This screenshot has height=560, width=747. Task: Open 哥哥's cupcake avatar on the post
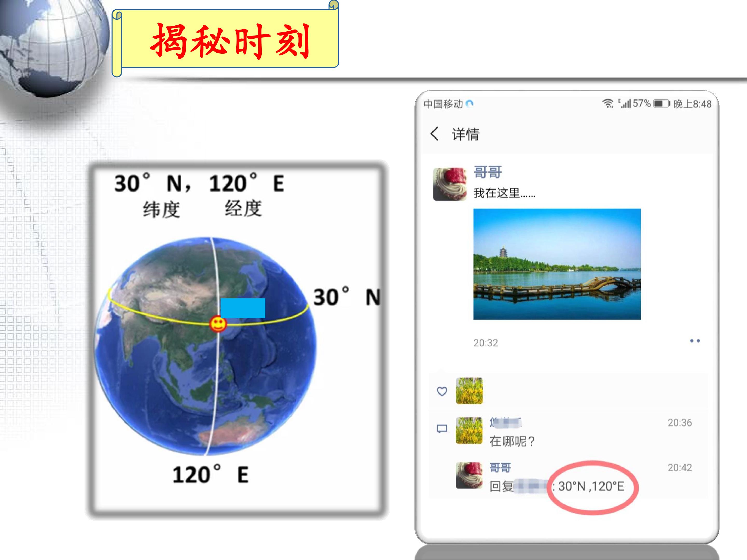tap(449, 184)
